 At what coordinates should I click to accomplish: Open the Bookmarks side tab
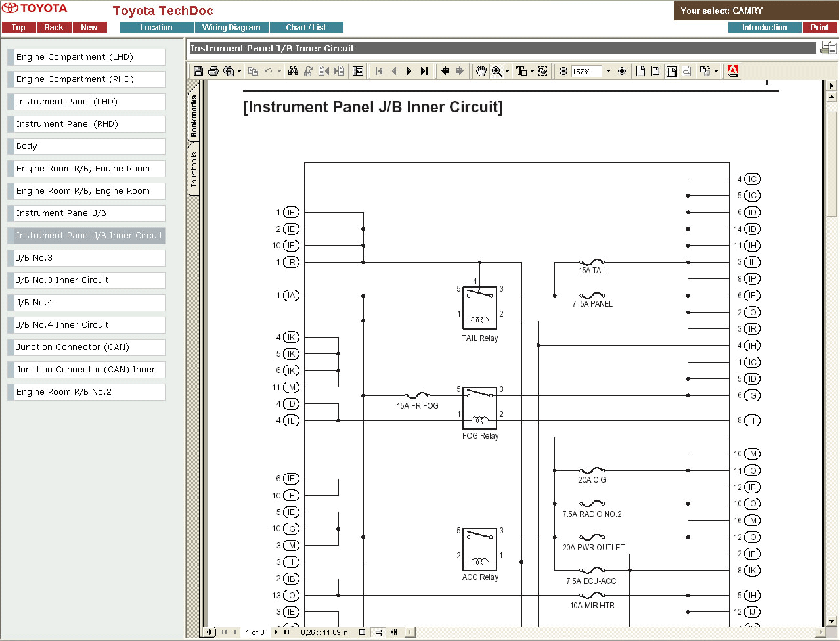pos(194,116)
